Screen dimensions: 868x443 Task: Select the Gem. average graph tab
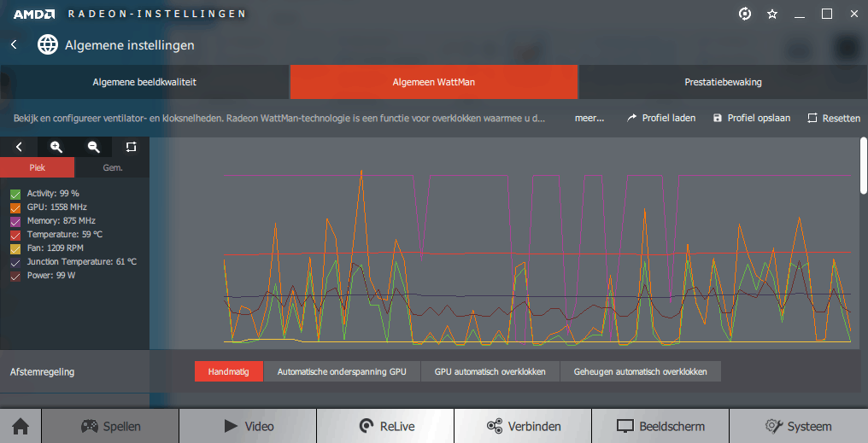pos(113,167)
